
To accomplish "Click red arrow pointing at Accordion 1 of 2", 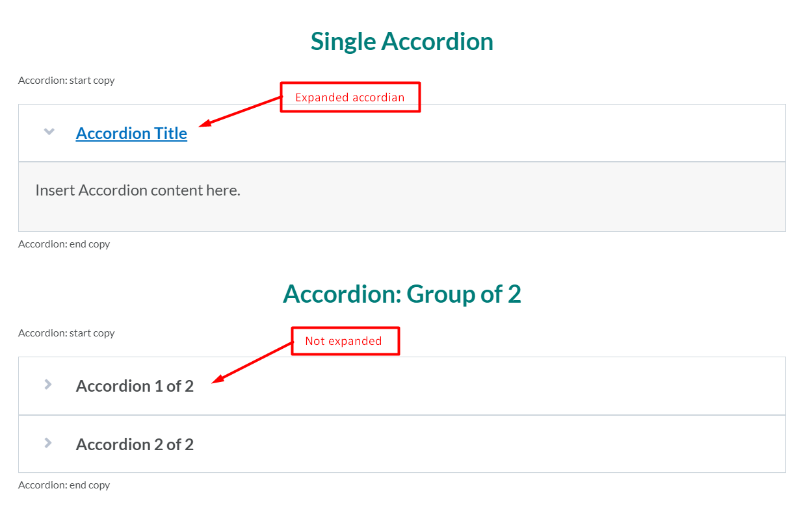I will tap(254, 362).
